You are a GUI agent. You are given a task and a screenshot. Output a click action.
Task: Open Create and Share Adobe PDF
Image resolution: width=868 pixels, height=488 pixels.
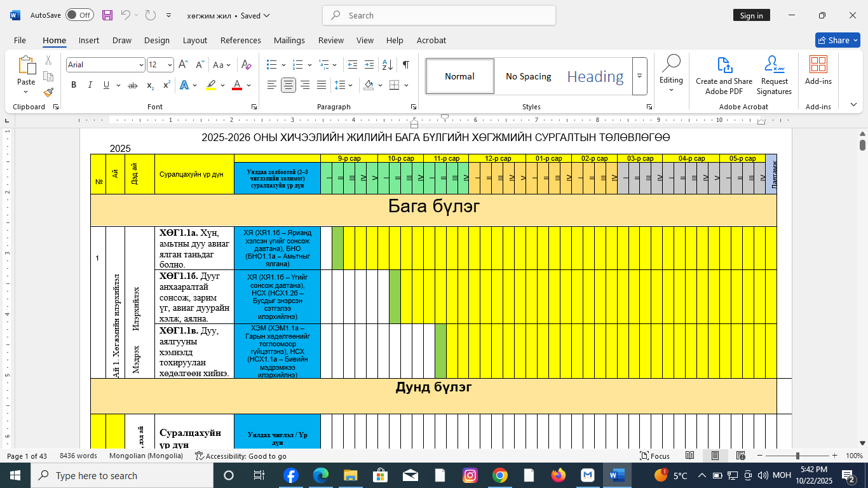[x=724, y=76]
